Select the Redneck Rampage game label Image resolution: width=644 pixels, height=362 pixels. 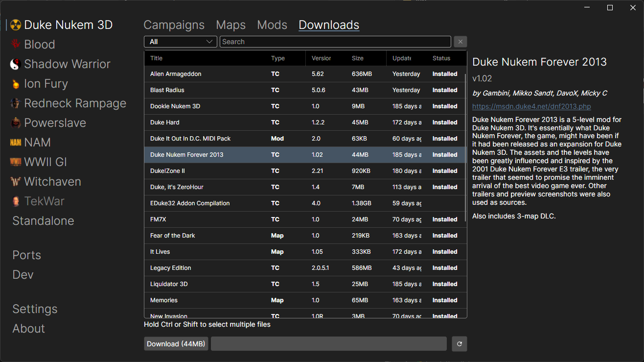tap(75, 103)
